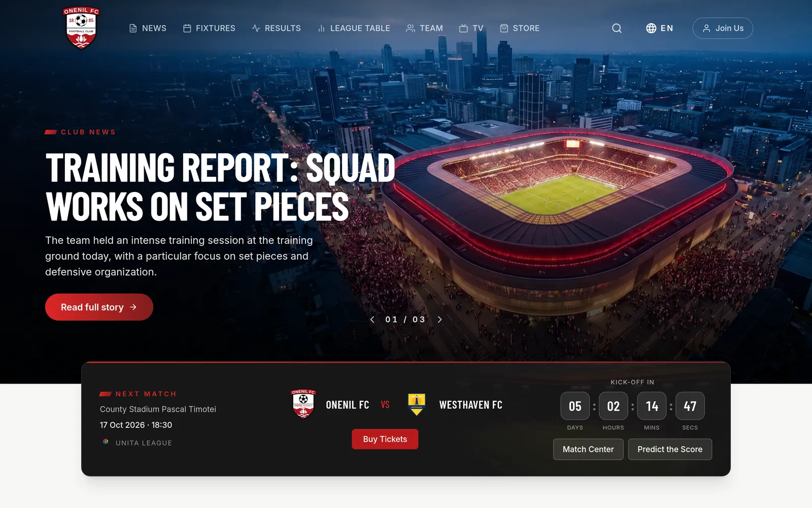Open the FIXTURES menu item
The width and height of the screenshot is (812, 508).
click(x=209, y=28)
